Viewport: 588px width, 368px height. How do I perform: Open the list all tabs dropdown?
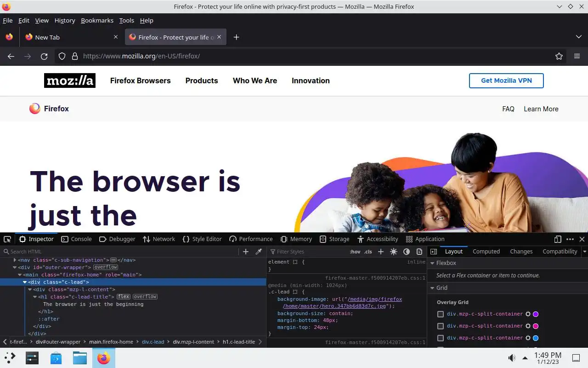pos(578,37)
